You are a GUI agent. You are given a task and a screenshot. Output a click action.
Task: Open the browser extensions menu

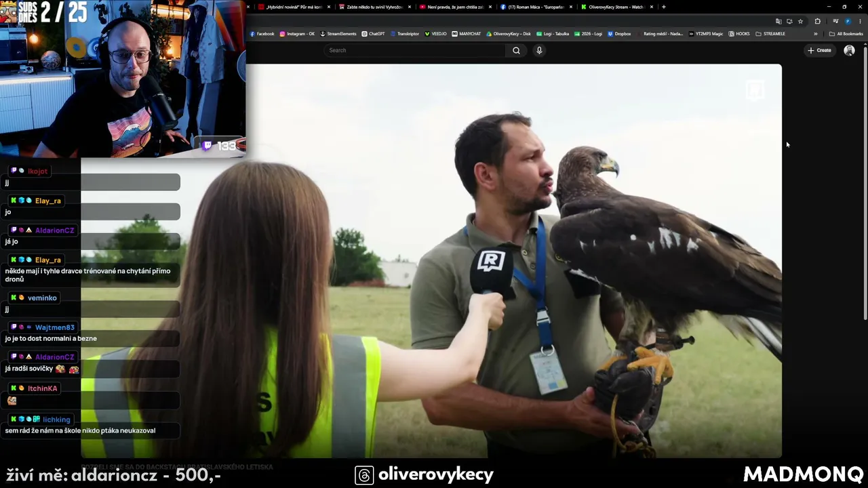pyautogui.click(x=817, y=21)
